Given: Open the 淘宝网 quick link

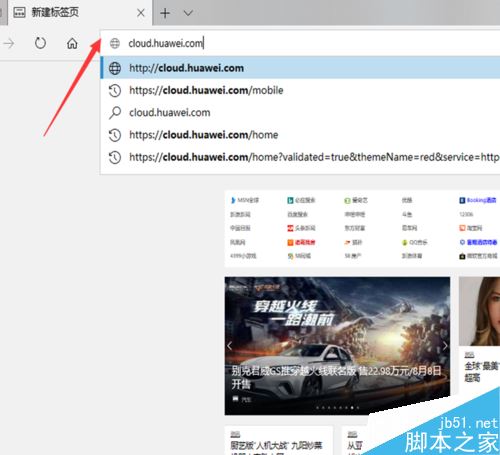Looking at the screenshot, I should pos(471,228).
